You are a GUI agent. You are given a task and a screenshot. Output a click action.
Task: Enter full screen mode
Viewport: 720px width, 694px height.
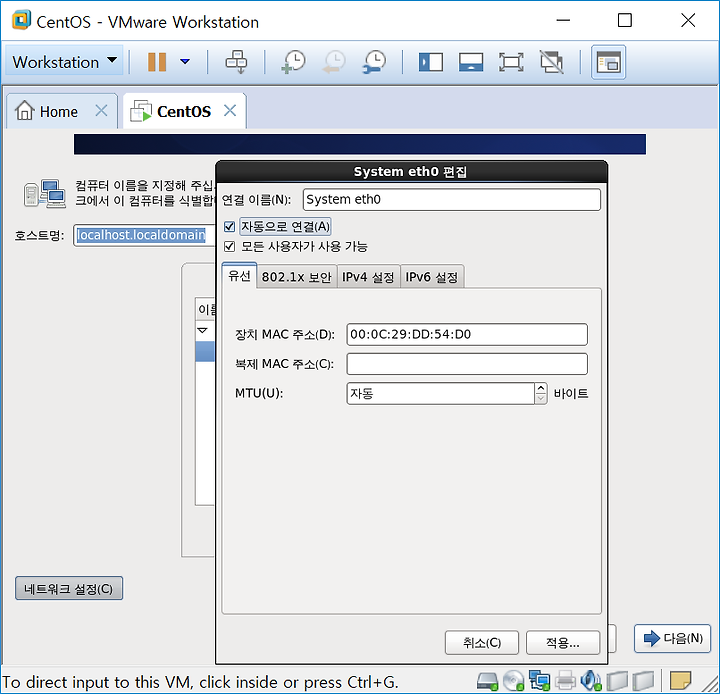click(x=511, y=62)
